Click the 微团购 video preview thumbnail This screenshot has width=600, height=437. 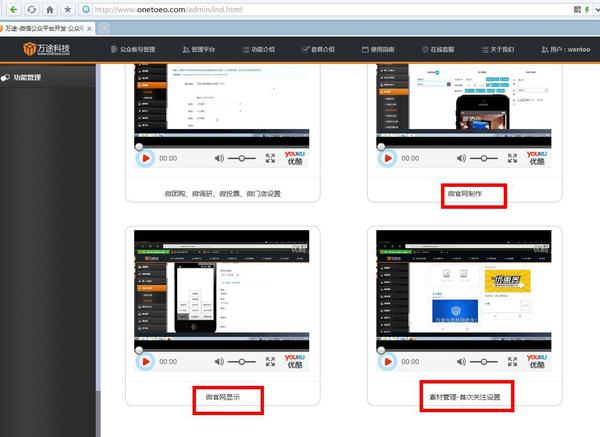[x=222, y=104]
